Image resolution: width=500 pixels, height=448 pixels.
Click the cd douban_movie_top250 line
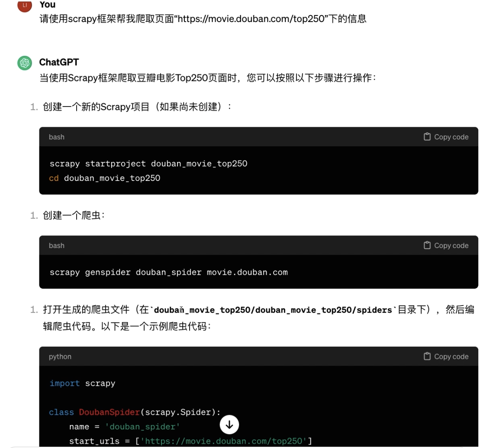(105, 178)
